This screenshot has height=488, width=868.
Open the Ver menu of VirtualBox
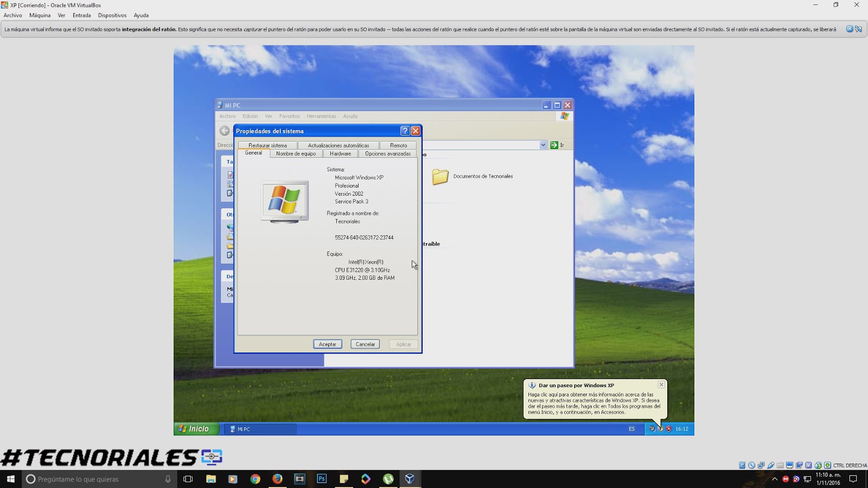(x=61, y=15)
